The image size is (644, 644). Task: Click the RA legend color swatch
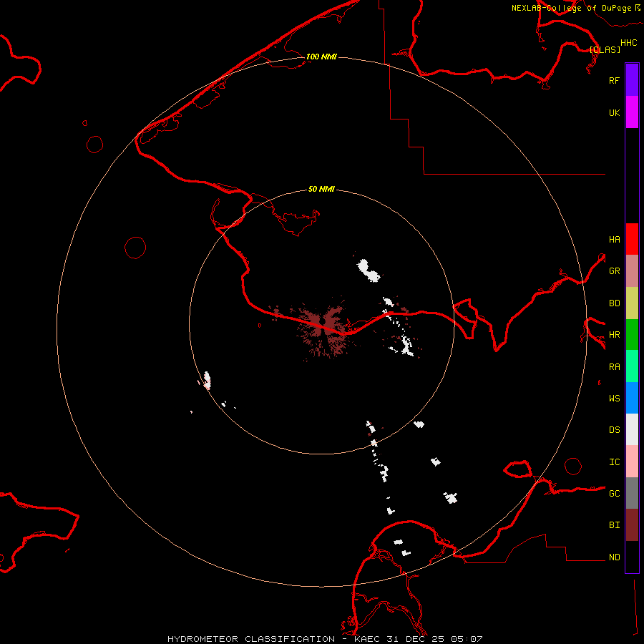point(632,366)
